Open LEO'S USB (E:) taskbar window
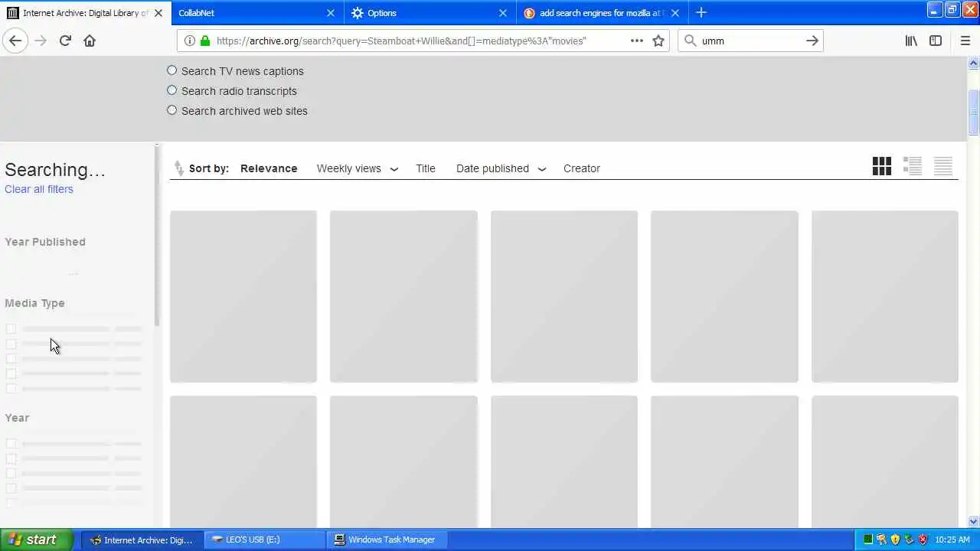This screenshot has width=980, height=551. [265, 540]
